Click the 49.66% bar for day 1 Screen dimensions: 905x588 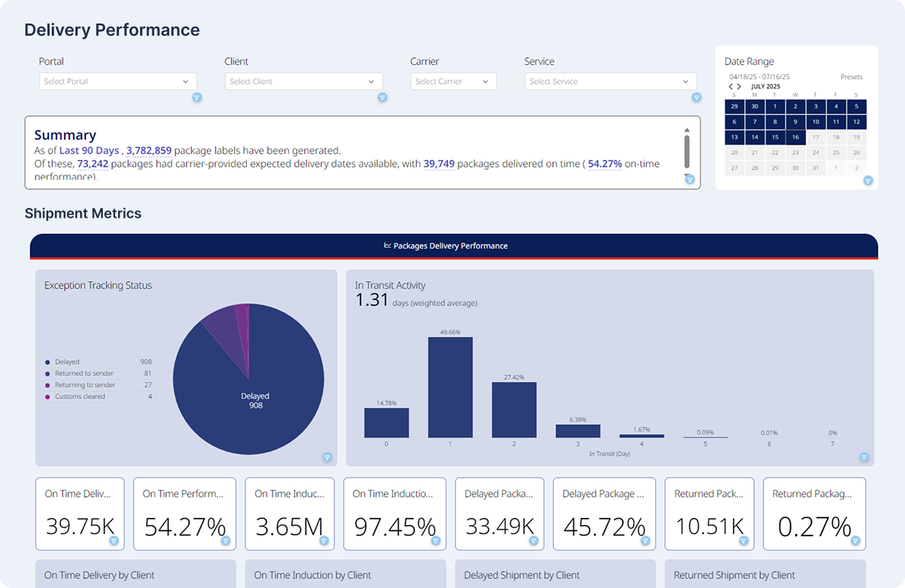450,387
